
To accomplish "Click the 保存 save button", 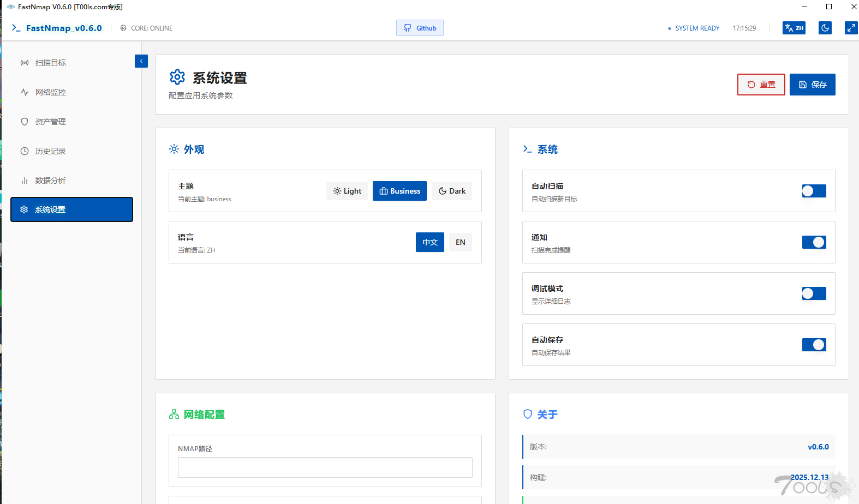I will pyautogui.click(x=812, y=85).
